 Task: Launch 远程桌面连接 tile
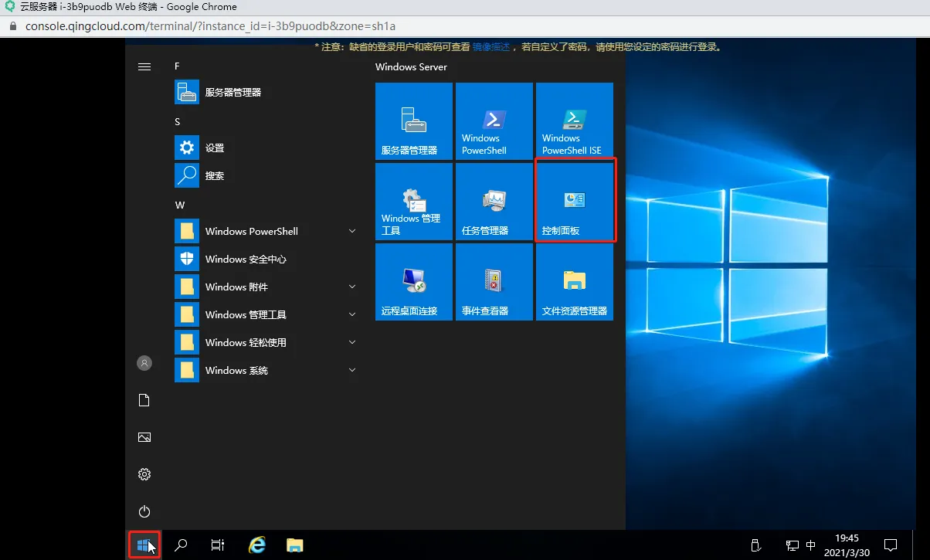[413, 281]
